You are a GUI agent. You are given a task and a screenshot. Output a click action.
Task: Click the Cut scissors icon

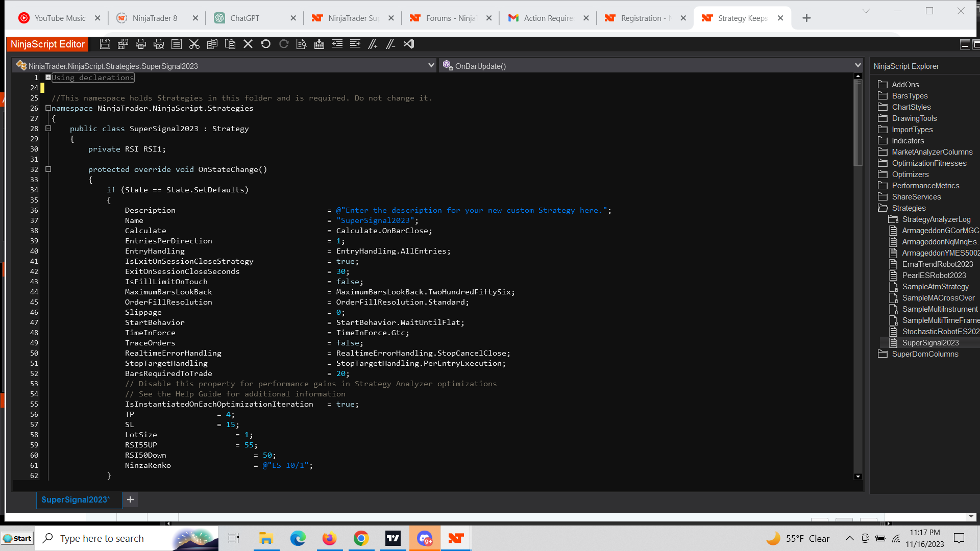pos(194,44)
